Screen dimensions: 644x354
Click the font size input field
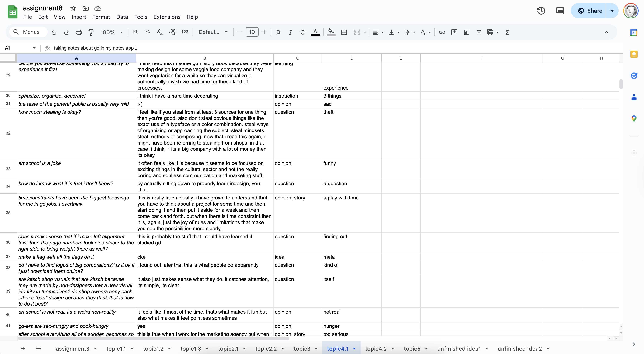coord(252,32)
